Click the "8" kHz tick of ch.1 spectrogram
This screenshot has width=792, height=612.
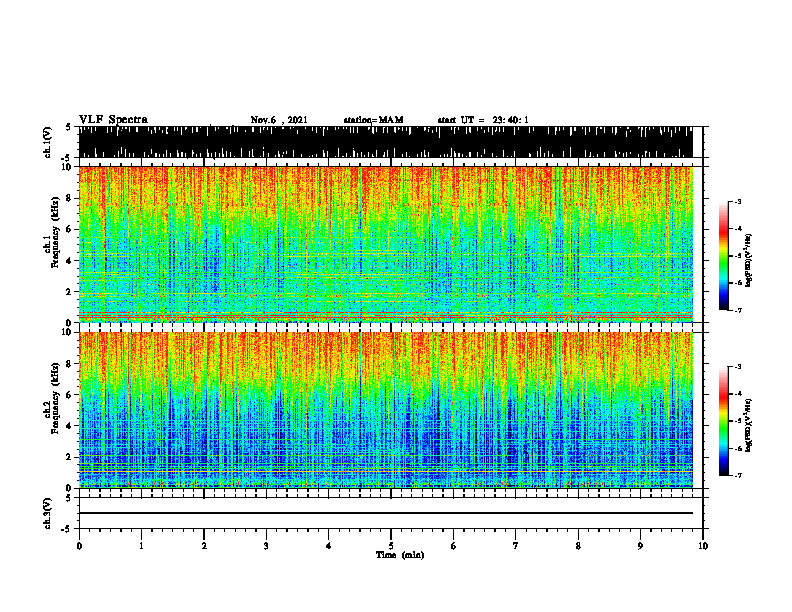coord(71,198)
